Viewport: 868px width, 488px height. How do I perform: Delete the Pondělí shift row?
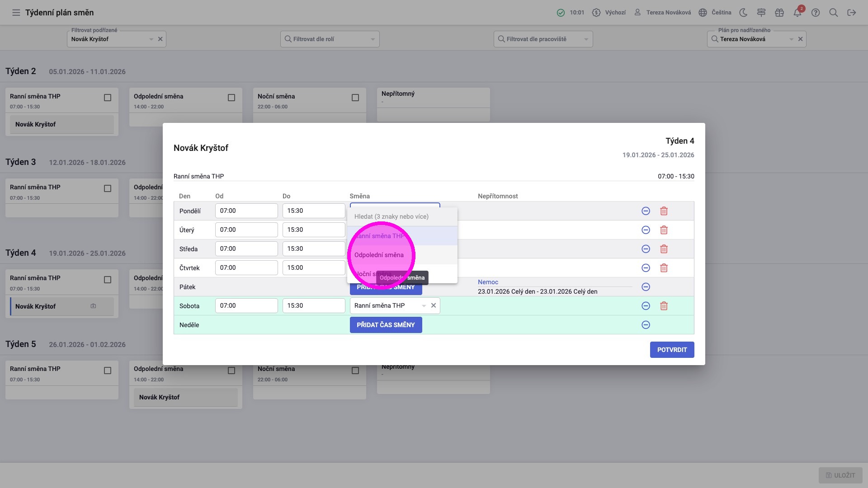664,211
